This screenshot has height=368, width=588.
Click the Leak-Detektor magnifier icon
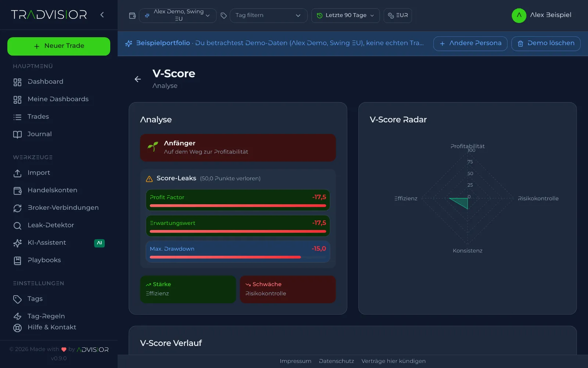pyautogui.click(x=17, y=226)
